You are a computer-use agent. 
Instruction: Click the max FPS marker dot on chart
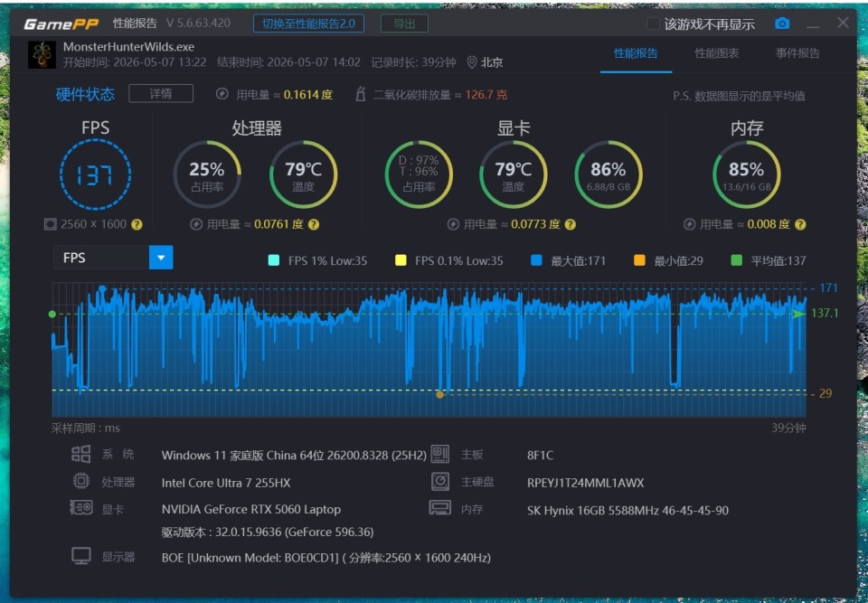coord(102,289)
